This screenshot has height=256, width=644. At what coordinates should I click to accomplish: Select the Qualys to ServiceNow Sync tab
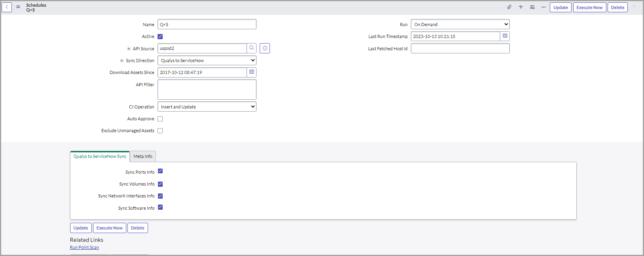click(100, 156)
